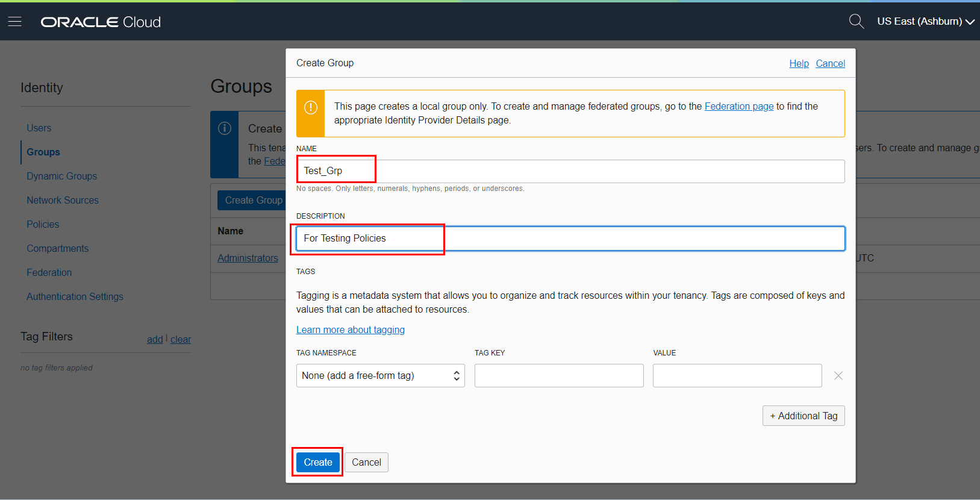The height and width of the screenshot is (500, 980).
Task: Click the Oracle Cloud logo
Action: click(101, 22)
